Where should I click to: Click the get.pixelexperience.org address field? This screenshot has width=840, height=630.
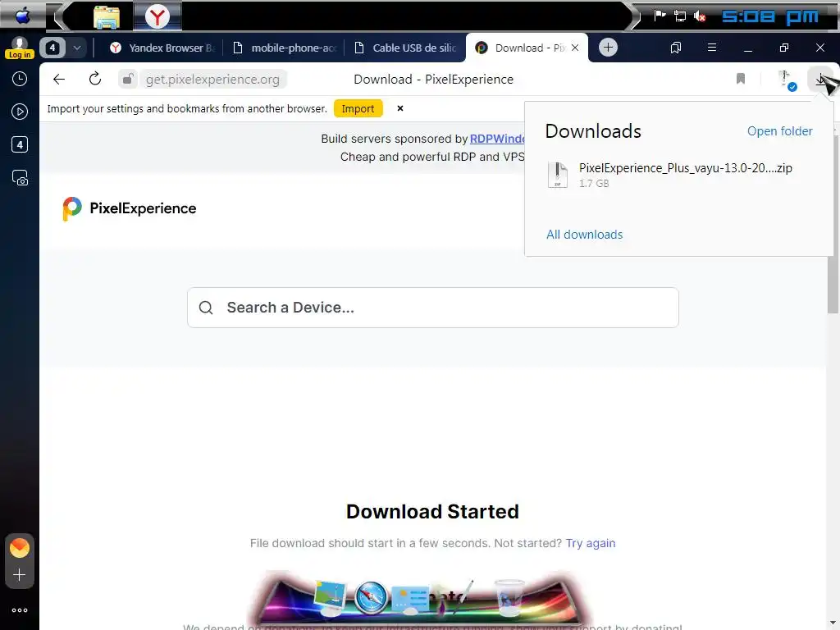tap(212, 80)
